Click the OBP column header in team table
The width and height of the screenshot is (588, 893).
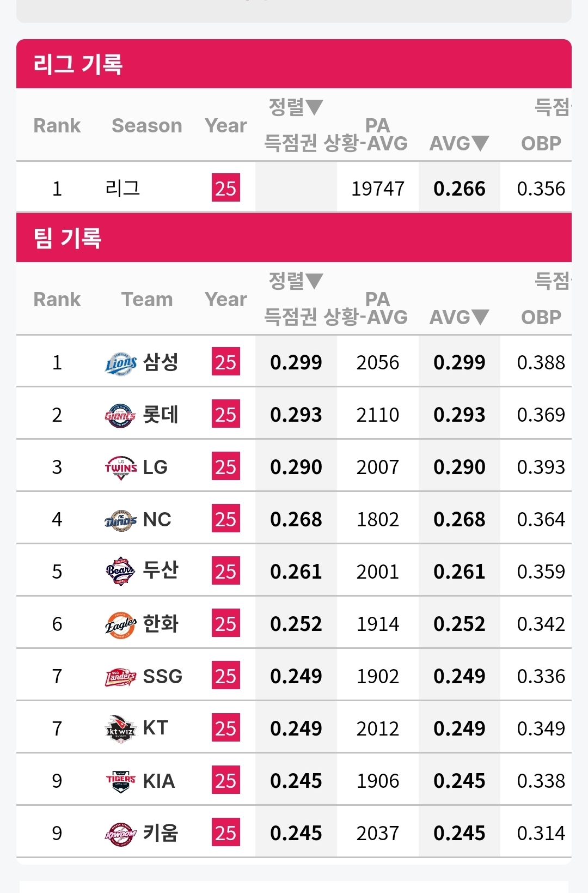(x=541, y=317)
